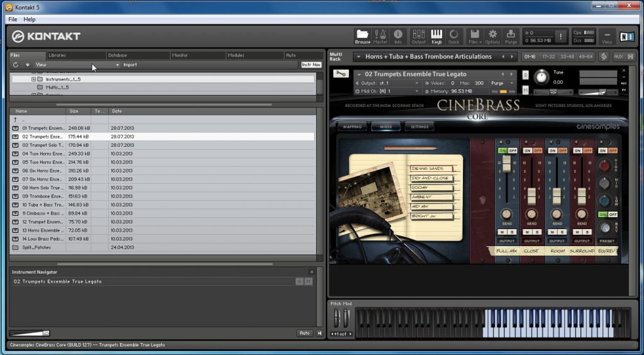Viewport: 644px width, 355px height.
Task: Mute the Full Mix channel with M
Action: coord(502,232)
